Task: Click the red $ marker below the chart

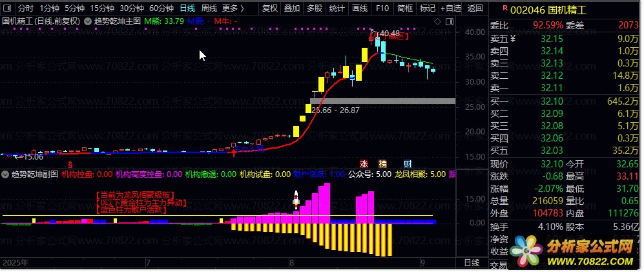Action: (70, 163)
